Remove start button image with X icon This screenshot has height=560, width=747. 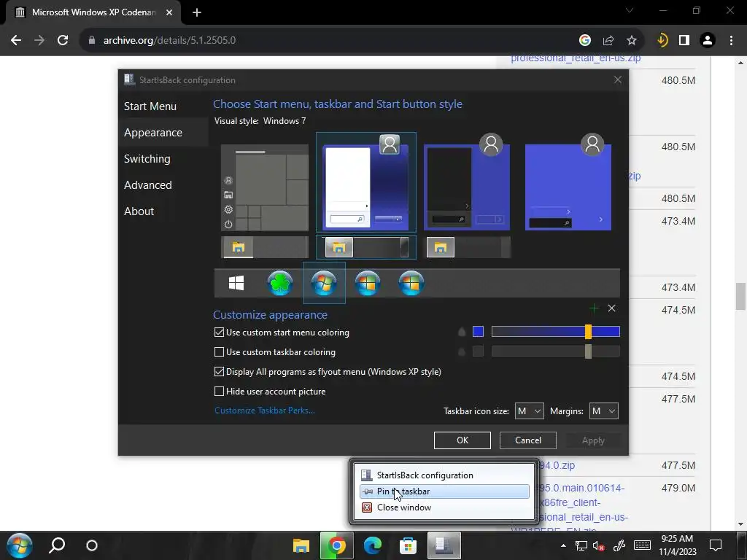(612, 308)
